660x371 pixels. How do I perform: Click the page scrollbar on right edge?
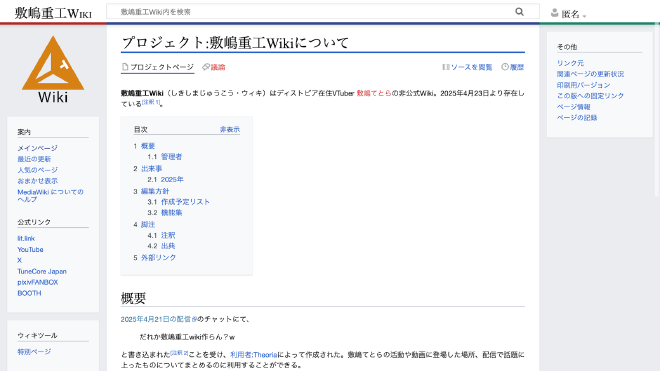coord(657,109)
